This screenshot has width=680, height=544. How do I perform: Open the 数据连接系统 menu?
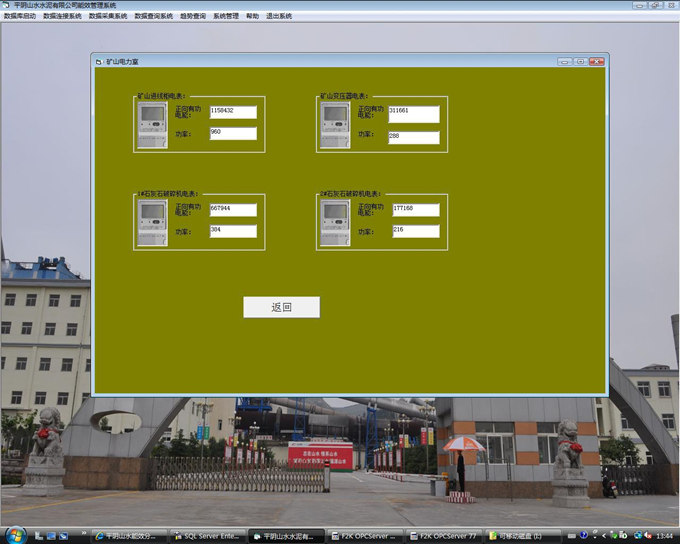coord(62,16)
